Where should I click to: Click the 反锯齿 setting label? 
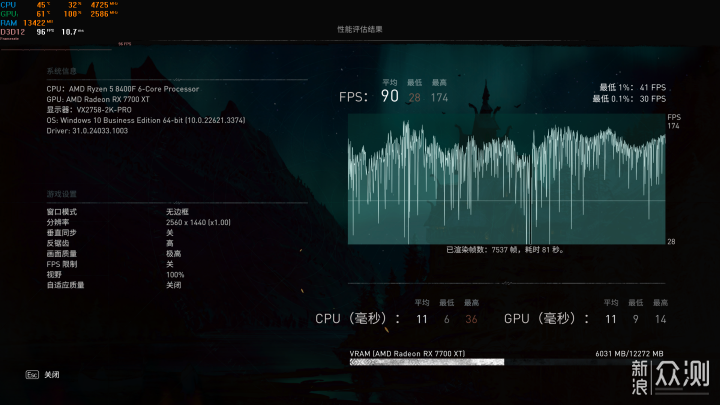coord(58,243)
